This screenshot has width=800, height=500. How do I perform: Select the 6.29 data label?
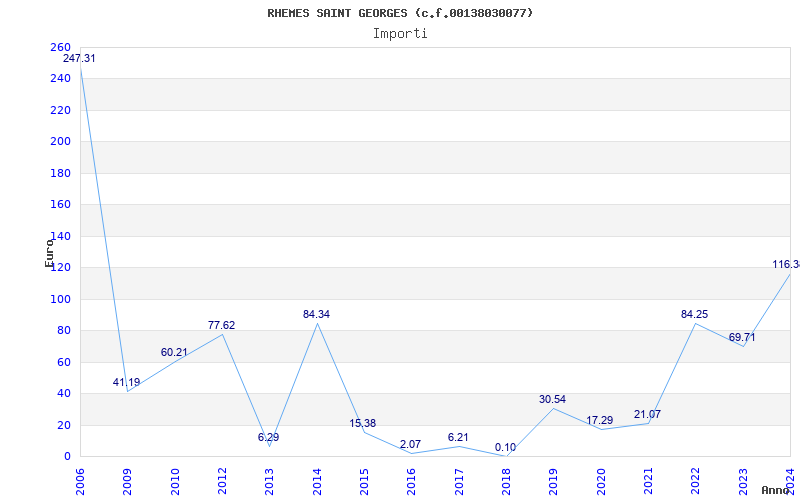[x=269, y=438]
